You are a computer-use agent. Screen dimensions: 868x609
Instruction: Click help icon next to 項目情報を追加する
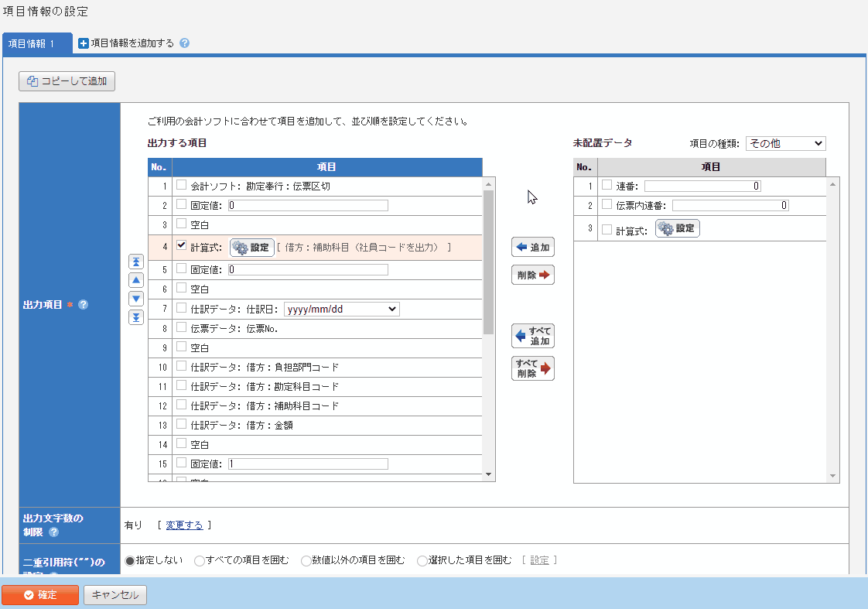tap(184, 43)
